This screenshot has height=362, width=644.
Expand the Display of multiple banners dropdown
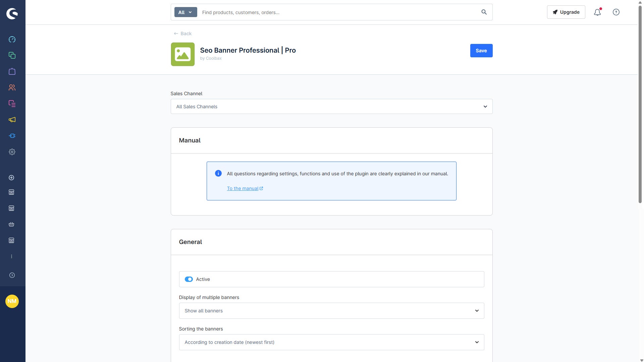[x=332, y=311]
